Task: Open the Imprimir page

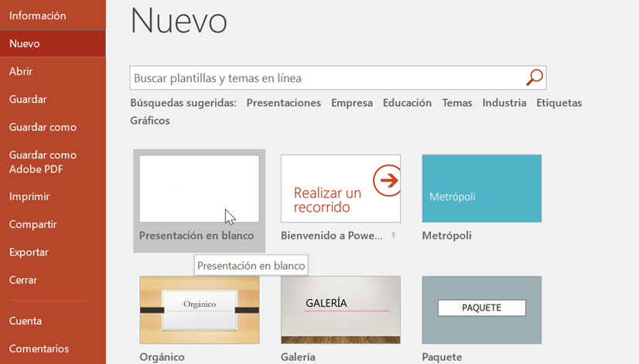Action: pyautogui.click(x=29, y=196)
